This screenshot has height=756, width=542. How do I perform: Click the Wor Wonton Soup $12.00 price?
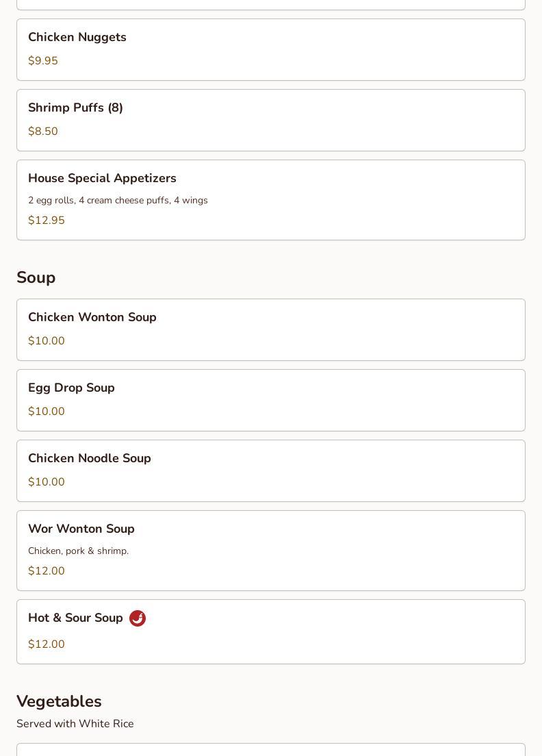click(47, 571)
